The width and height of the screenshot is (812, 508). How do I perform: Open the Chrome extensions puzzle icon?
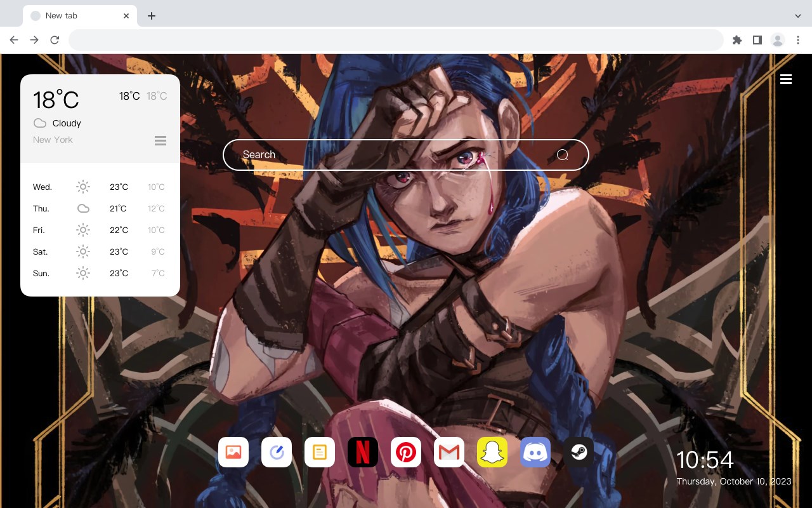coord(737,40)
